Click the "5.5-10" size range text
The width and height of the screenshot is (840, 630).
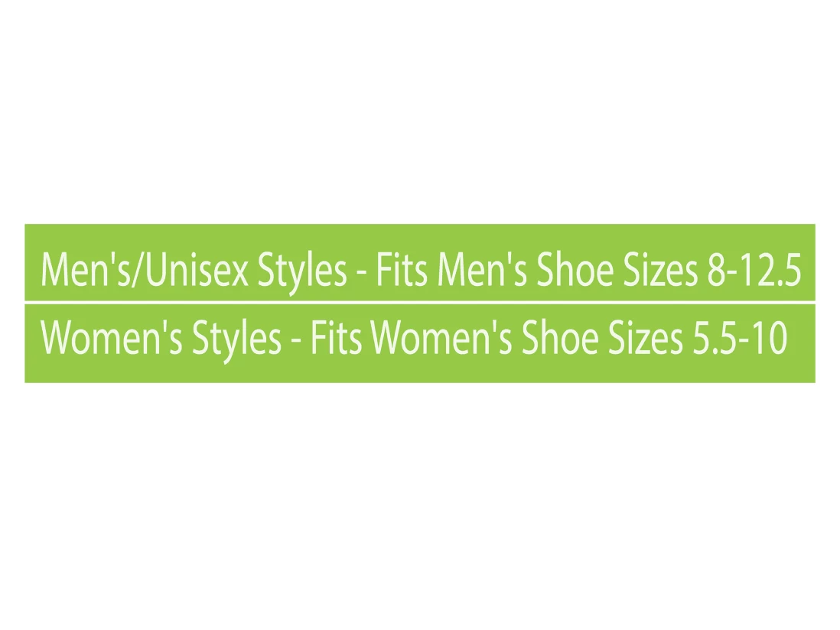[x=740, y=338]
